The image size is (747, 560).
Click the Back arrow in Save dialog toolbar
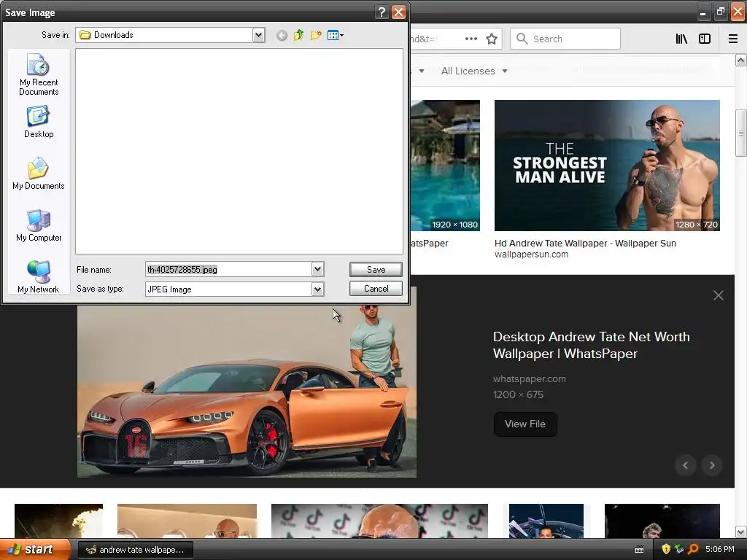point(282,35)
